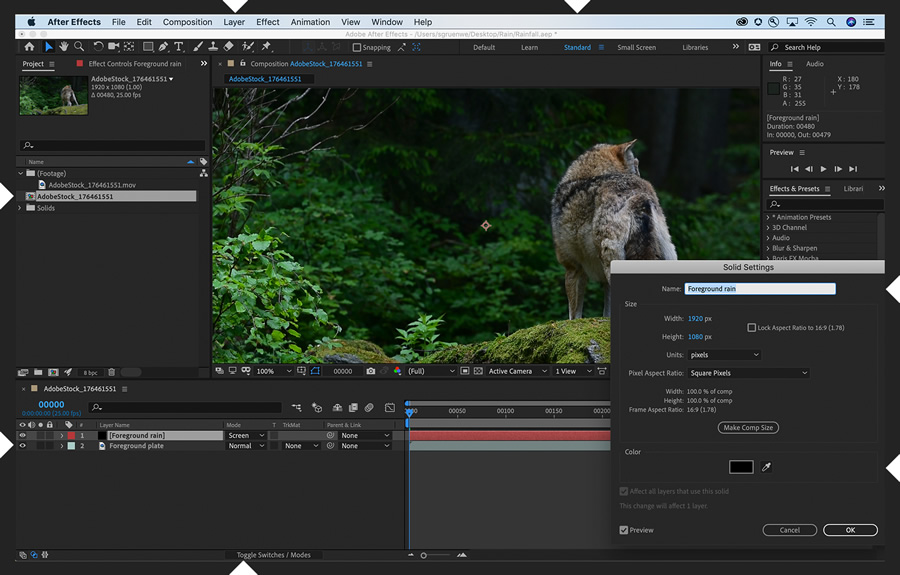Pick the Clone Stamp tool

(212, 47)
